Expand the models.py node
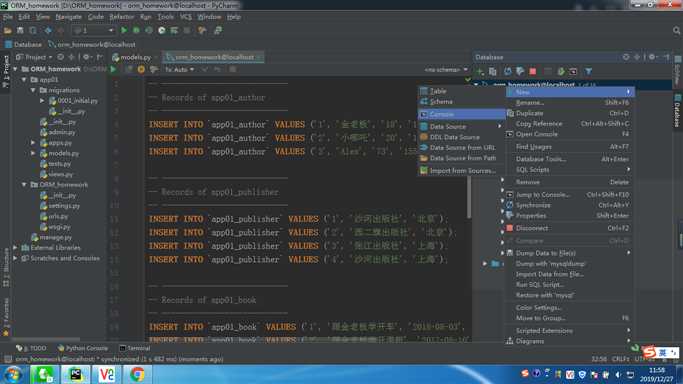The image size is (683, 384). [33, 153]
